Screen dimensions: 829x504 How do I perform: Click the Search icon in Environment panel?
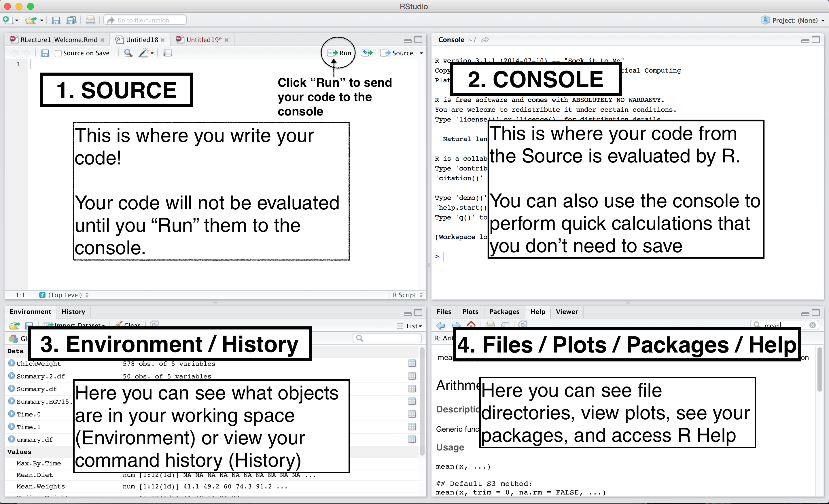pyautogui.click(x=360, y=338)
